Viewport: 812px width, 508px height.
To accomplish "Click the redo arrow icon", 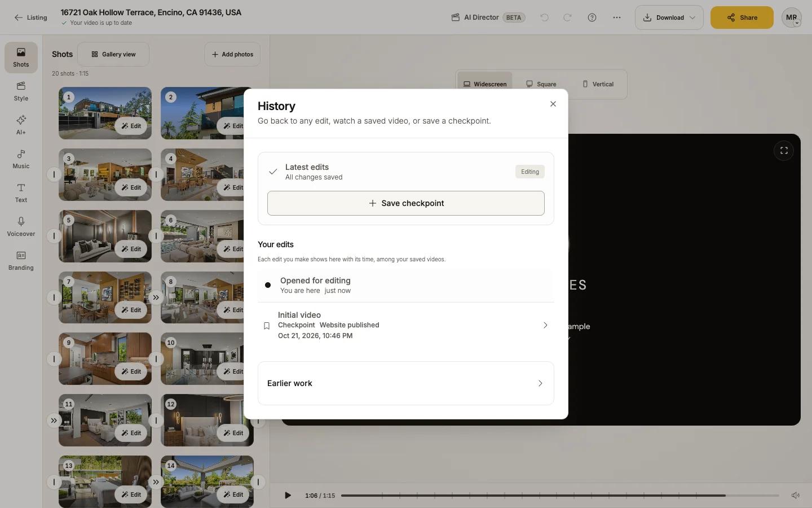I will [567, 17].
